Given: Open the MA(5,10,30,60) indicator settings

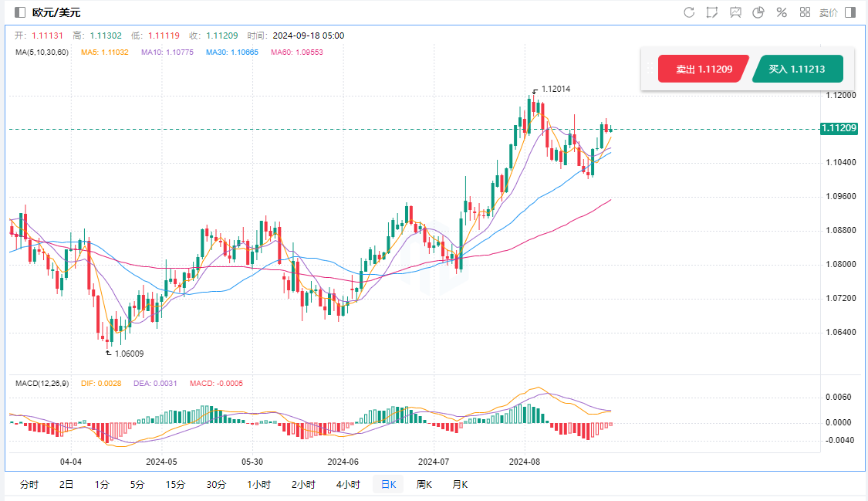Looking at the screenshot, I should click(x=42, y=52).
